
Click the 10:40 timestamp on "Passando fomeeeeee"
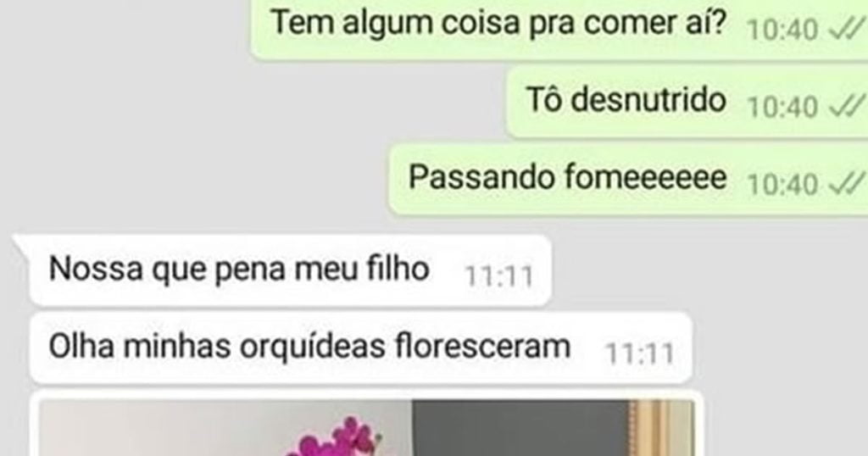(x=782, y=184)
